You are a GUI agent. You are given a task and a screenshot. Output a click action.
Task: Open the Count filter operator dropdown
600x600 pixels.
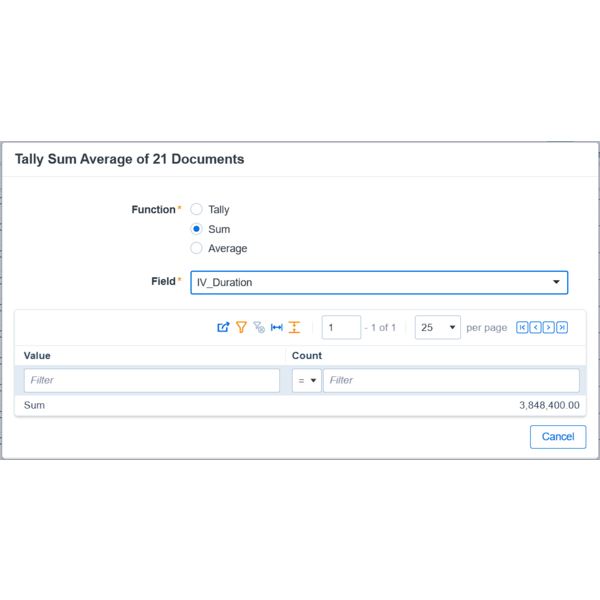(306, 381)
